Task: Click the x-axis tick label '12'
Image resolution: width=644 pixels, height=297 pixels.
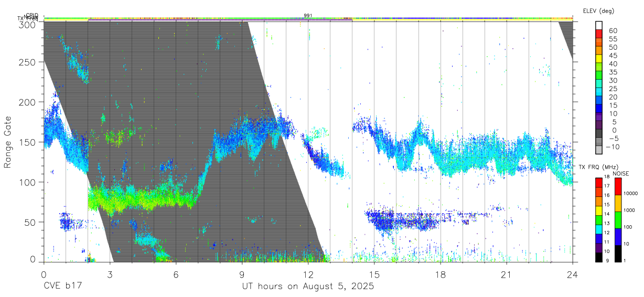Action: 308,274
